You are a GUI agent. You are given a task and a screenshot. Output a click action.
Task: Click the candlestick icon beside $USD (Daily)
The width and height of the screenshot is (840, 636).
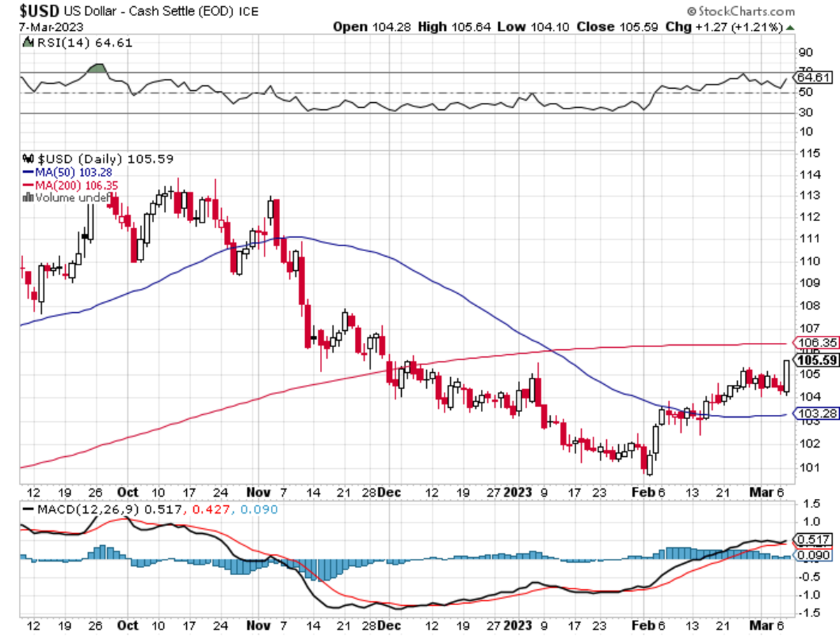(x=28, y=157)
